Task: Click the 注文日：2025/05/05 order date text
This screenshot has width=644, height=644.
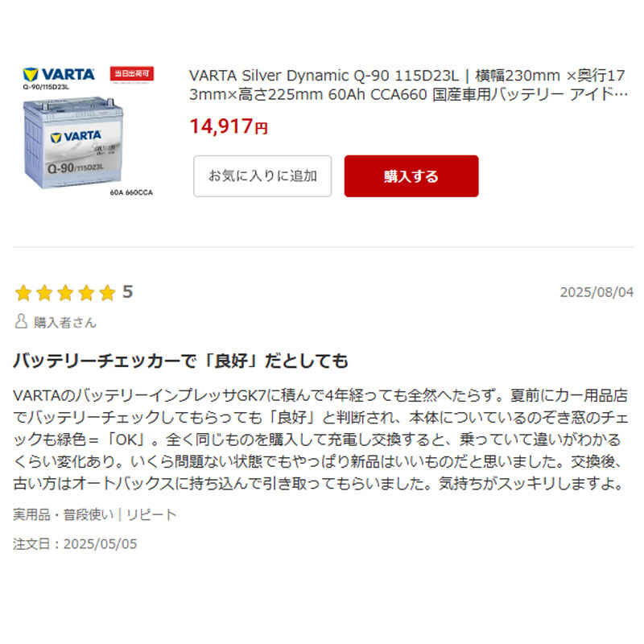Action: click(x=75, y=544)
